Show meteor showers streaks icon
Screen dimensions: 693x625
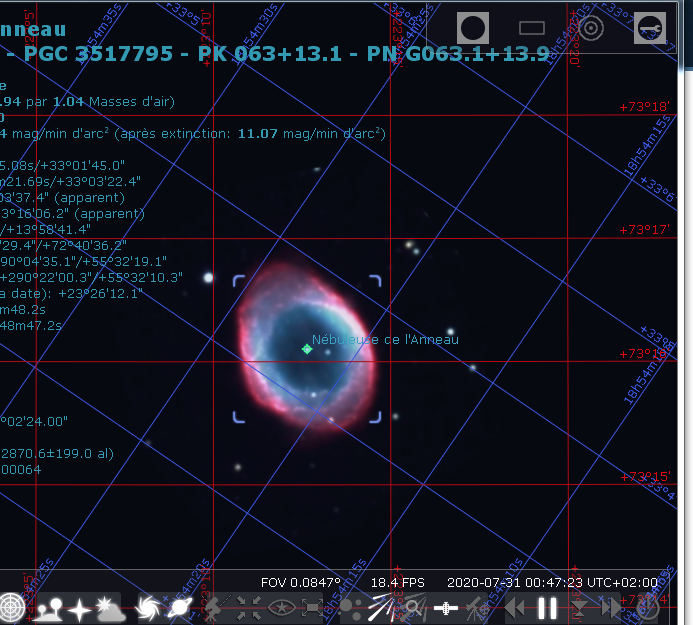click(x=380, y=609)
